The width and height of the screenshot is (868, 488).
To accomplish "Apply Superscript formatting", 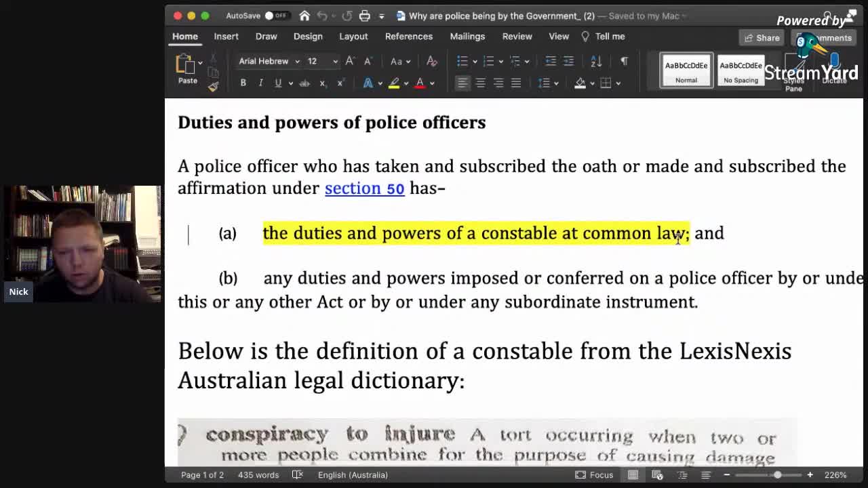I will (340, 83).
